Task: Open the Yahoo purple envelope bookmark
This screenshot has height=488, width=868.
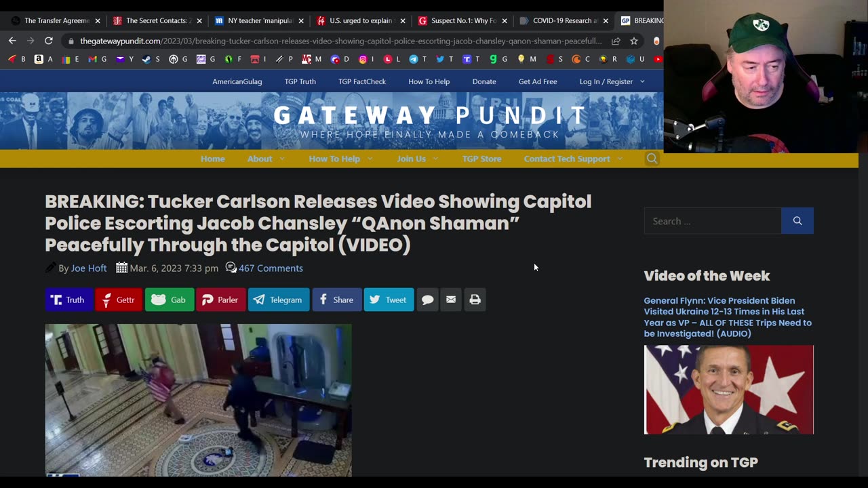Action: [x=120, y=59]
